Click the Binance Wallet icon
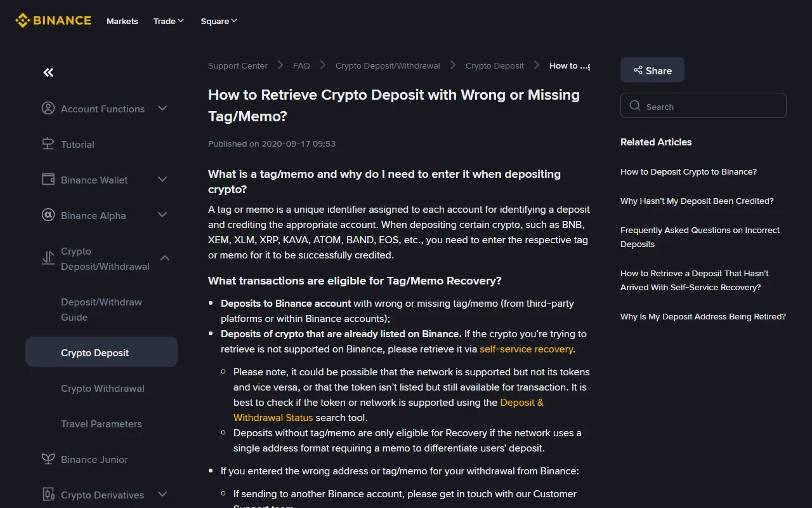This screenshot has width=812, height=508. click(x=48, y=180)
